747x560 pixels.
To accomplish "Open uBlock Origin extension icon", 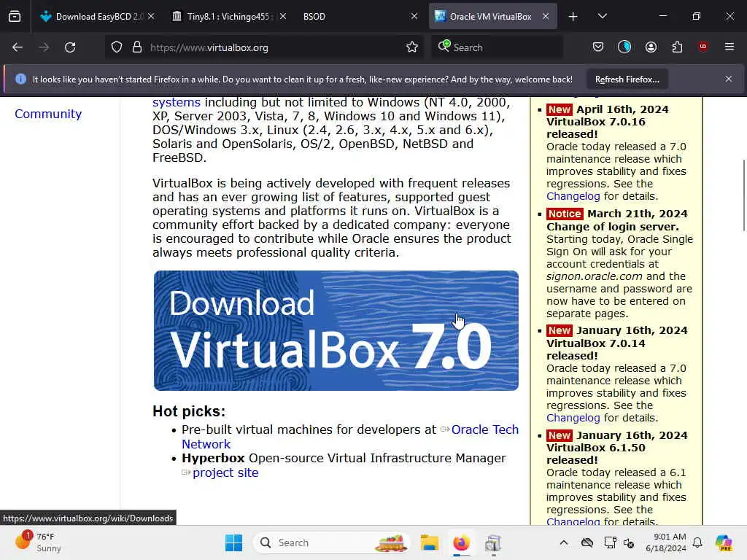I will click(x=703, y=47).
